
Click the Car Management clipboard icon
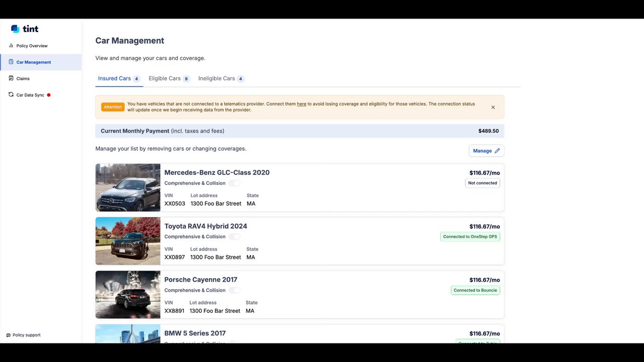click(11, 62)
